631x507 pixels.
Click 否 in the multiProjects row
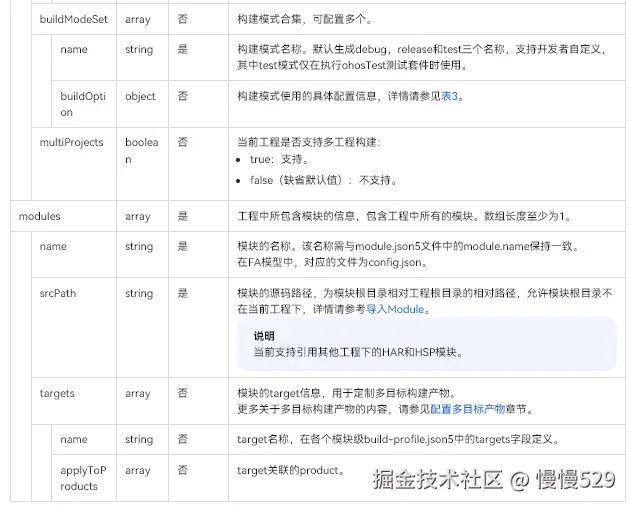(x=183, y=142)
